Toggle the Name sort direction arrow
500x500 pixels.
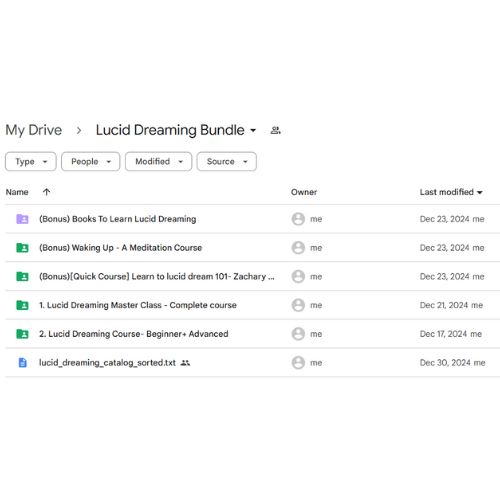click(46, 192)
